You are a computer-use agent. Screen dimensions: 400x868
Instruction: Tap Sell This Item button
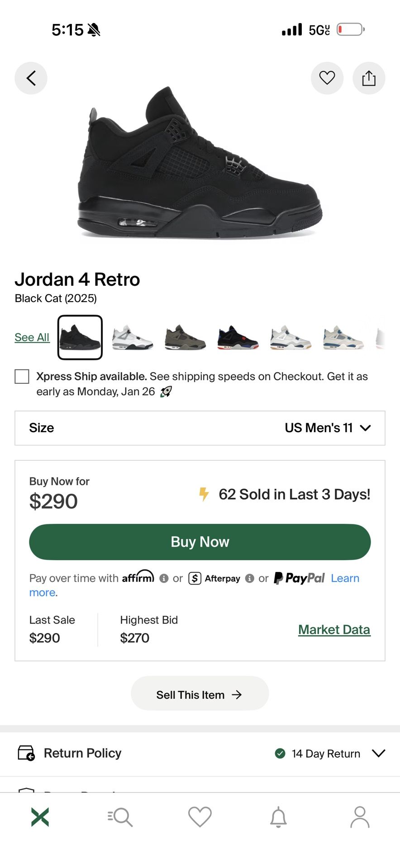(x=200, y=694)
